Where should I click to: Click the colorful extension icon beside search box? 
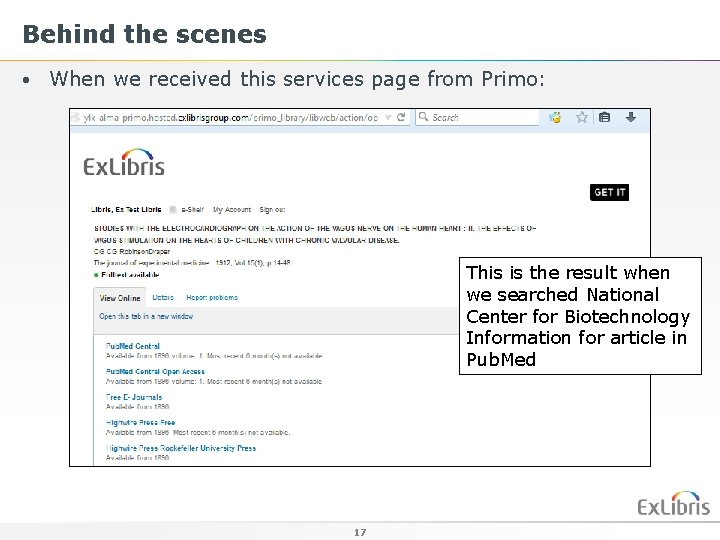(x=555, y=118)
